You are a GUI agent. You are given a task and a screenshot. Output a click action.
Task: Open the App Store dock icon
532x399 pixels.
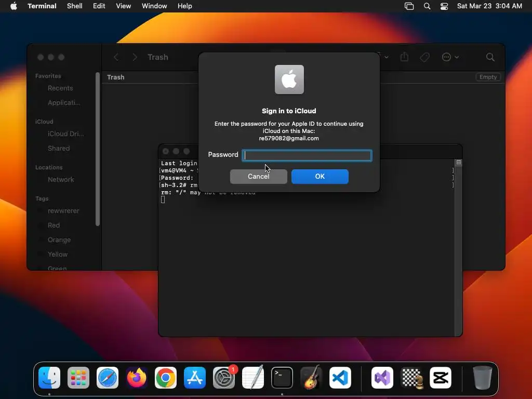195,378
